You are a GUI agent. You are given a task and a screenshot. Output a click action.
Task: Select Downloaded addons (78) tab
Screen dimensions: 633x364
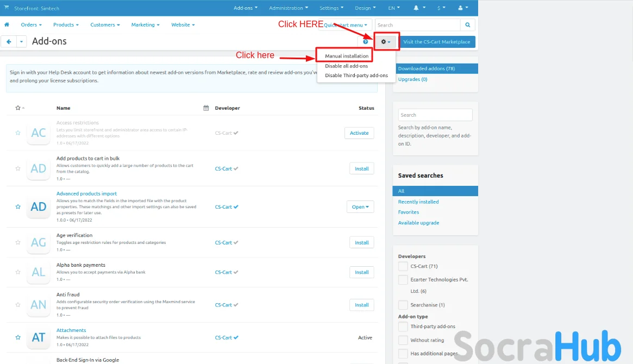click(435, 68)
